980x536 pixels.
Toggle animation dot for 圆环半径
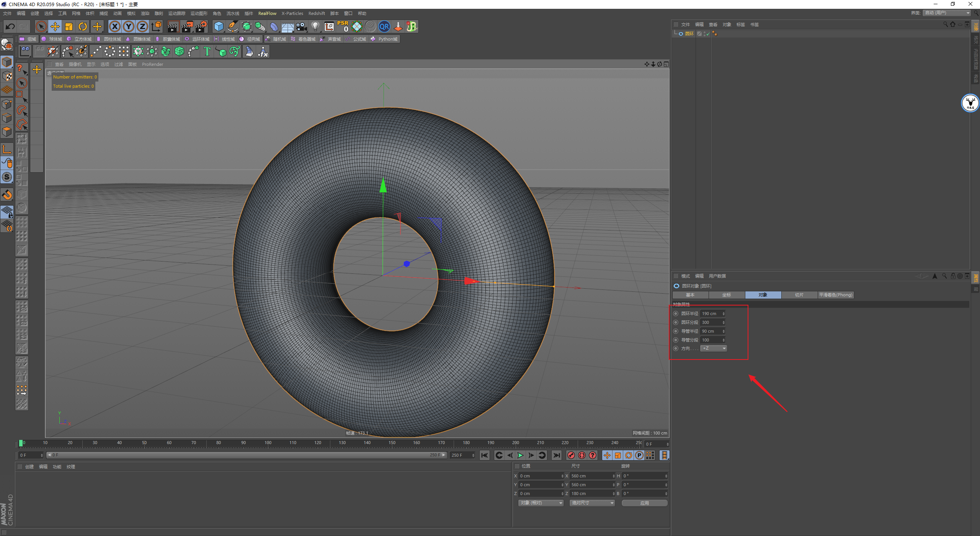[676, 314]
